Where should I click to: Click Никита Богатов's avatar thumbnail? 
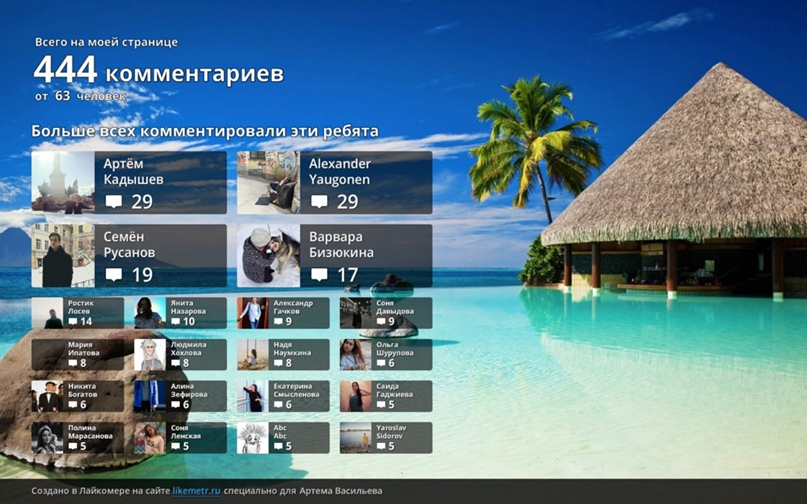[47, 396]
